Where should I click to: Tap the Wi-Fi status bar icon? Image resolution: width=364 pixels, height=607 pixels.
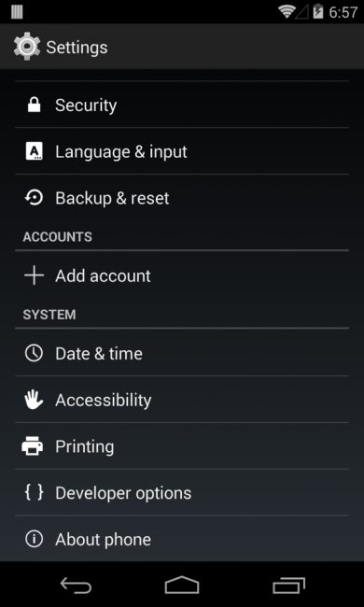pyautogui.click(x=287, y=11)
